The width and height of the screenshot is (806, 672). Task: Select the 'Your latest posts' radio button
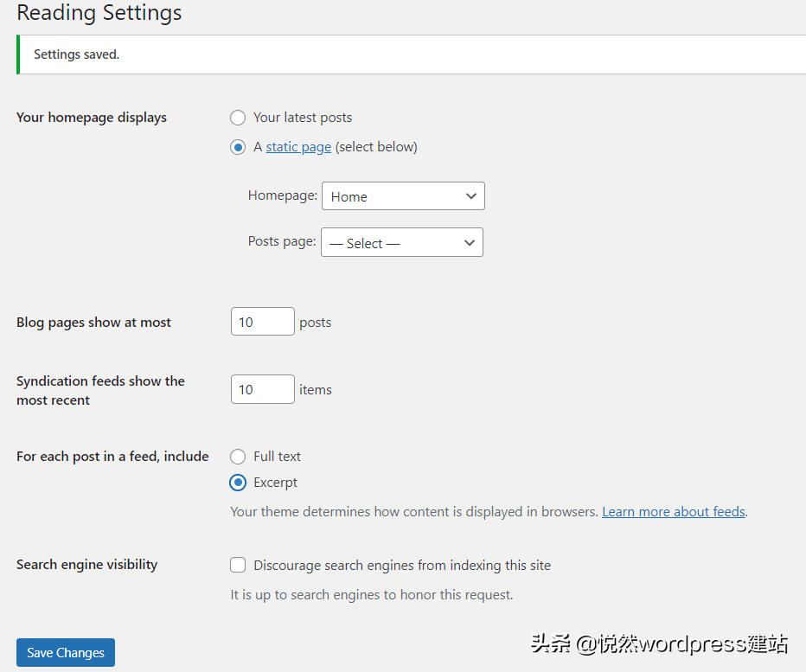238,118
